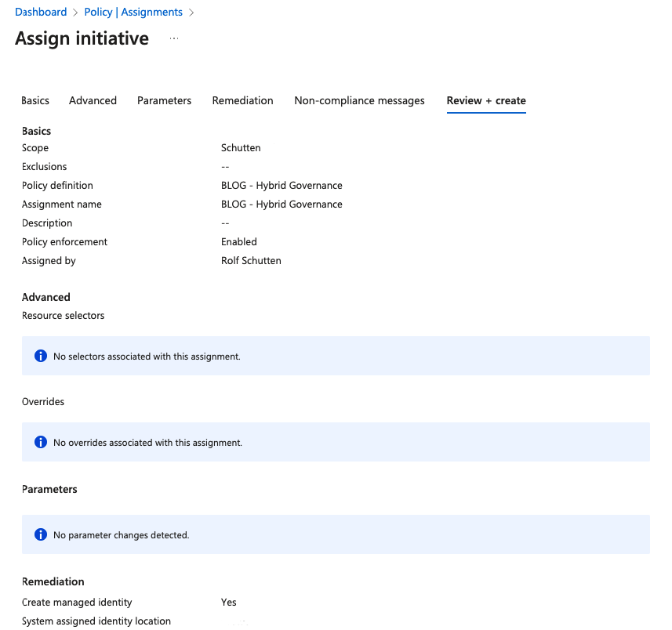Viewport: 672px width, 630px height.
Task: Open the Dashboard breadcrumb link
Action: (41, 13)
